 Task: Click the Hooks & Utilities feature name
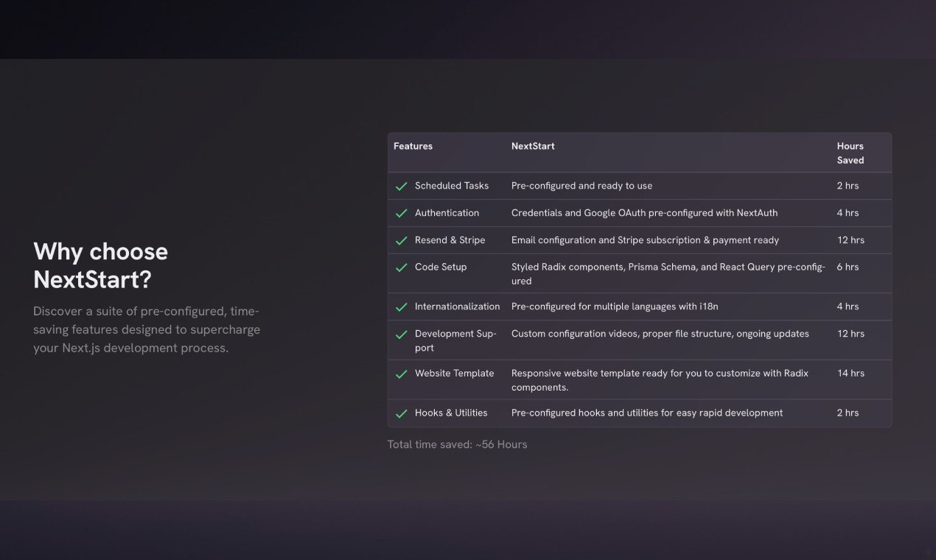(x=451, y=413)
